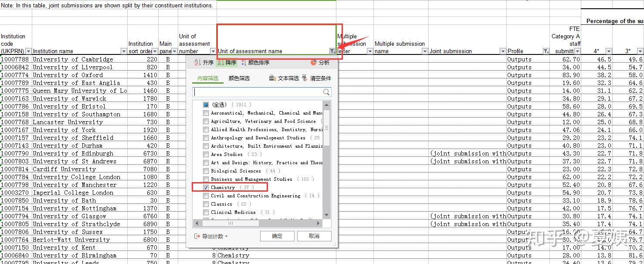Screen dimensions: 644x264
Task: Open Institution code filter dropdown
Action: click(x=28, y=51)
